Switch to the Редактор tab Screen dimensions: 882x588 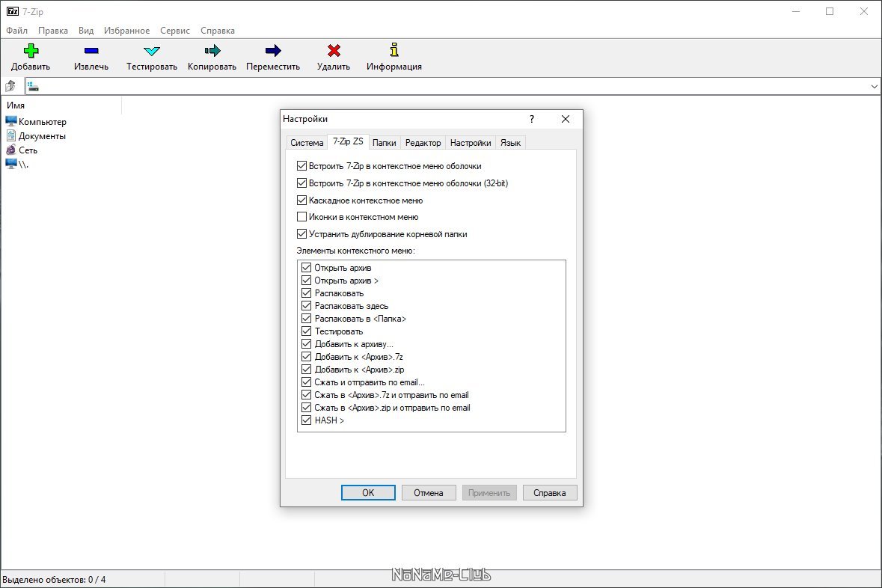423,143
